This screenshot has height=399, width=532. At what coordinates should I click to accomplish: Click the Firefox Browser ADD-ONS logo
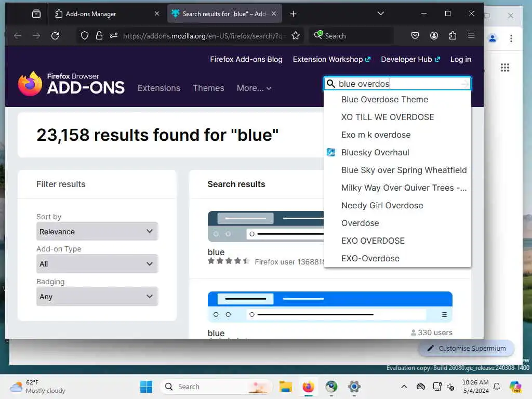pos(71,84)
